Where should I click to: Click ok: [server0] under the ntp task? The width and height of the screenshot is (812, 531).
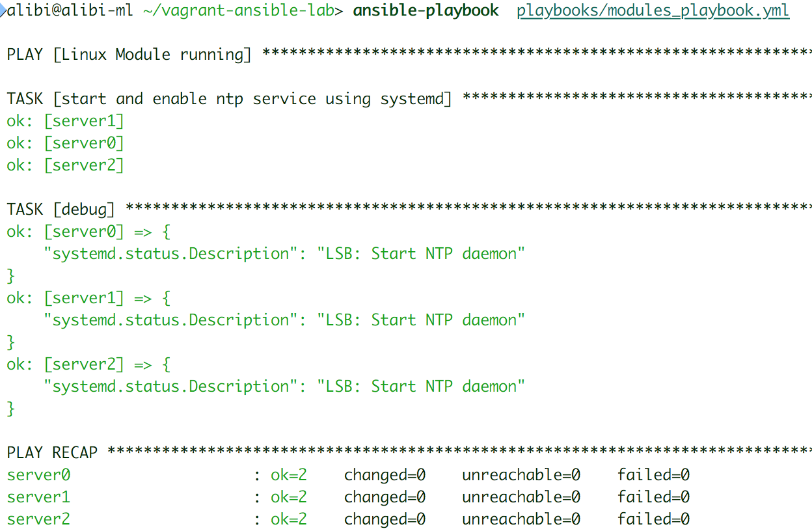click(x=65, y=143)
